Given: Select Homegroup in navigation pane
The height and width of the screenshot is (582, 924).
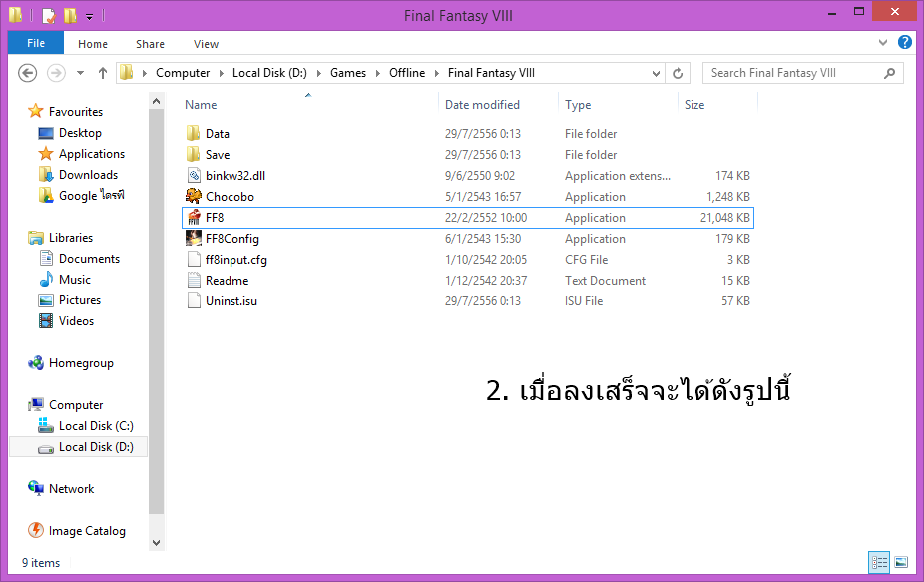Looking at the screenshot, I should (71, 363).
